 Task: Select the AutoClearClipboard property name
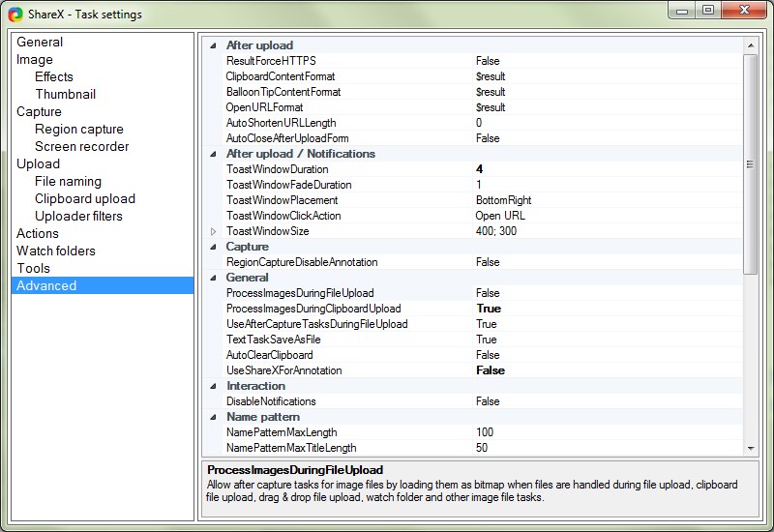click(x=270, y=355)
